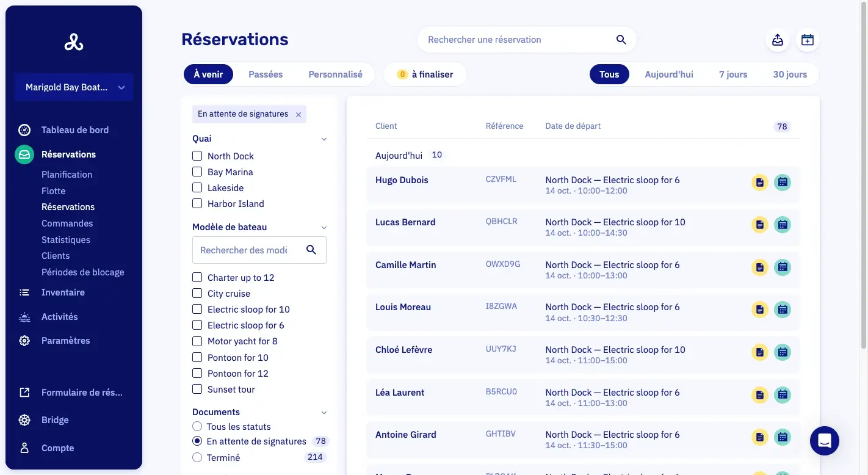The image size is (868, 475).
Task: Open the Statistiques sidebar link
Action: [x=66, y=240]
